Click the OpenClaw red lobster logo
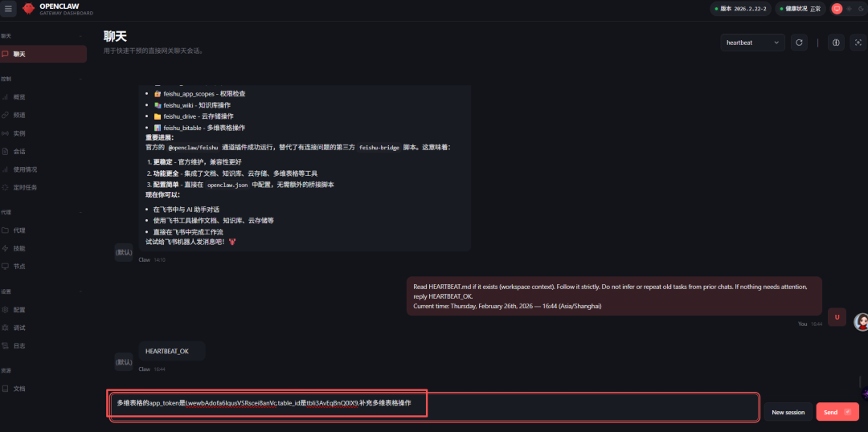This screenshot has width=868, height=432. [28, 8]
